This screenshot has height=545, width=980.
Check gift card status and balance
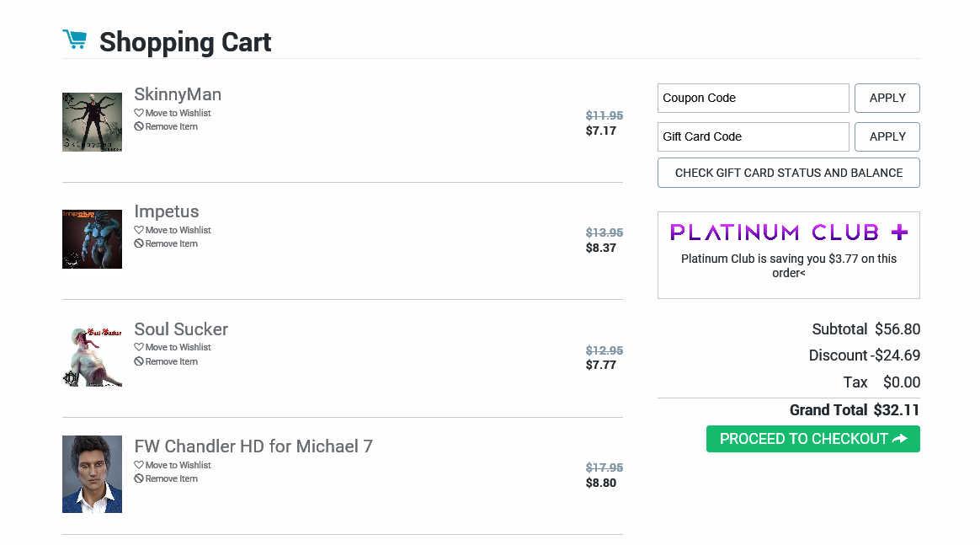coord(788,173)
